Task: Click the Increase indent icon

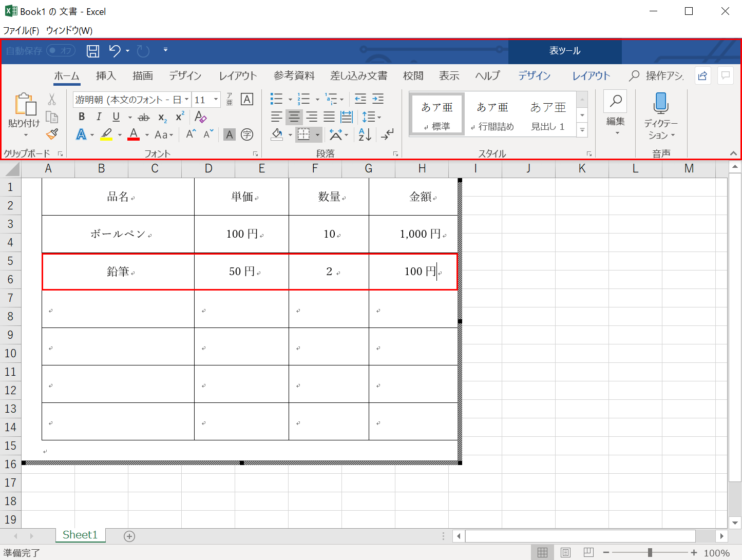Action: pos(378,99)
